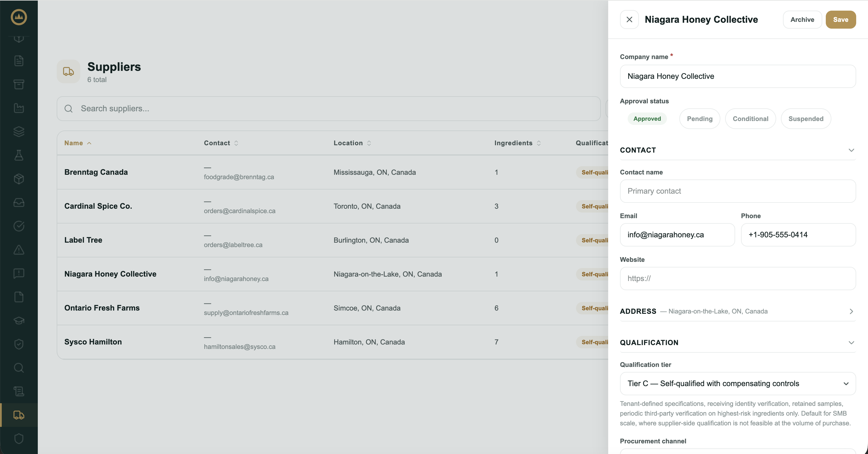The width and height of the screenshot is (868, 454).
Task: Open the Qualification tier dropdown
Action: click(738, 384)
